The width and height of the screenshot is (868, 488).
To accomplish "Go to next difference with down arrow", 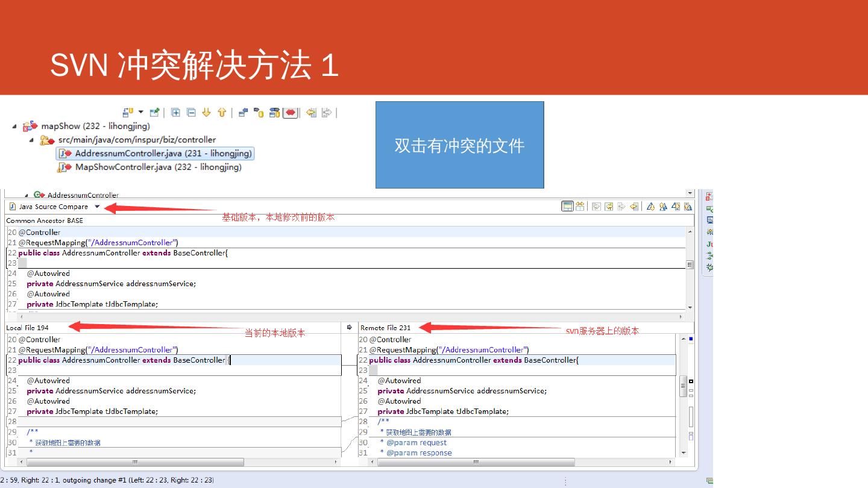I will click(x=207, y=113).
